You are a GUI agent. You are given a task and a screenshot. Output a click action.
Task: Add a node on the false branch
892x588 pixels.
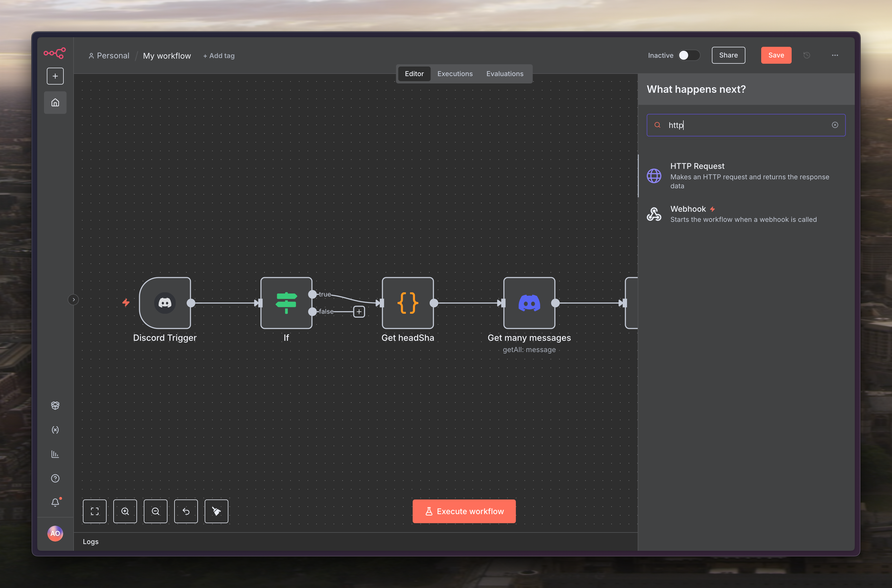pyautogui.click(x=359, y=312)
